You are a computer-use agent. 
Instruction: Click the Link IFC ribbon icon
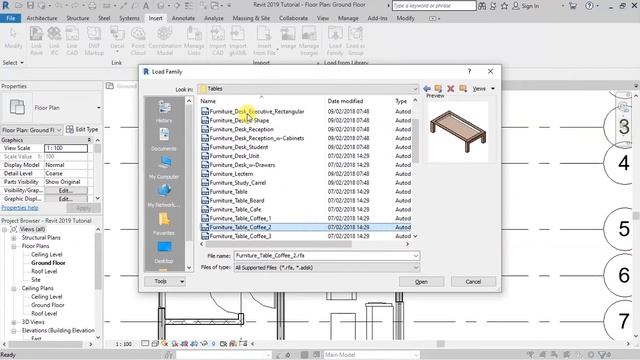[54, 40]
